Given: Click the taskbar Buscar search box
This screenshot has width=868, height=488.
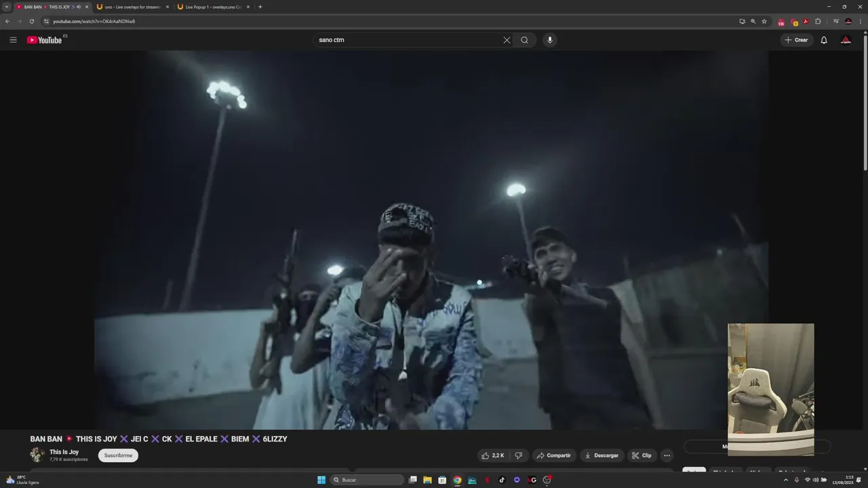Looking at the screenshot, I should pyautogui.click(x=367, y=480).
